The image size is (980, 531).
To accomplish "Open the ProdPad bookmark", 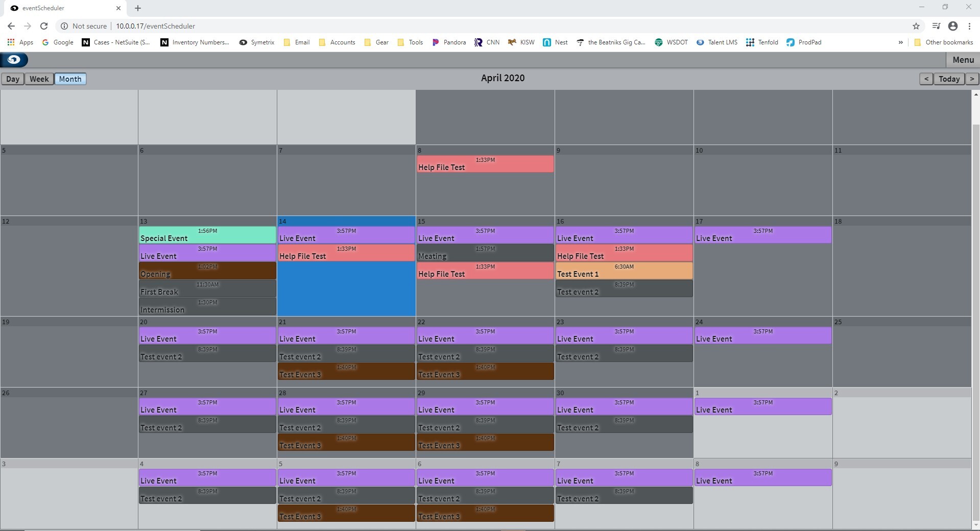I will [x=804, y=42].
